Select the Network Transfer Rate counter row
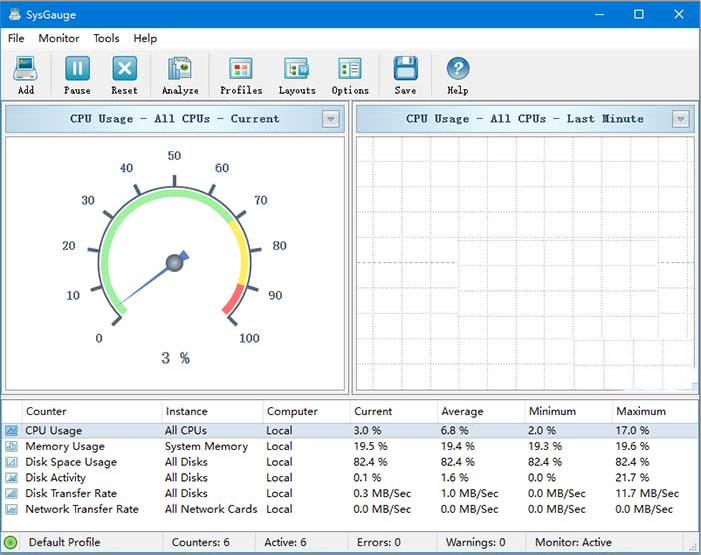 click(82, 509)
